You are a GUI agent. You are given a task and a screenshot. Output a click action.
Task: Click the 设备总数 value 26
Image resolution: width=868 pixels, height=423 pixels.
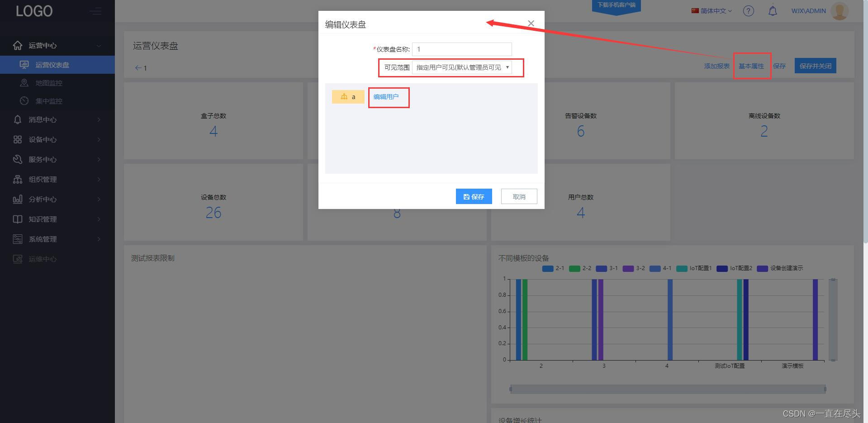click(x=213, y=213)
